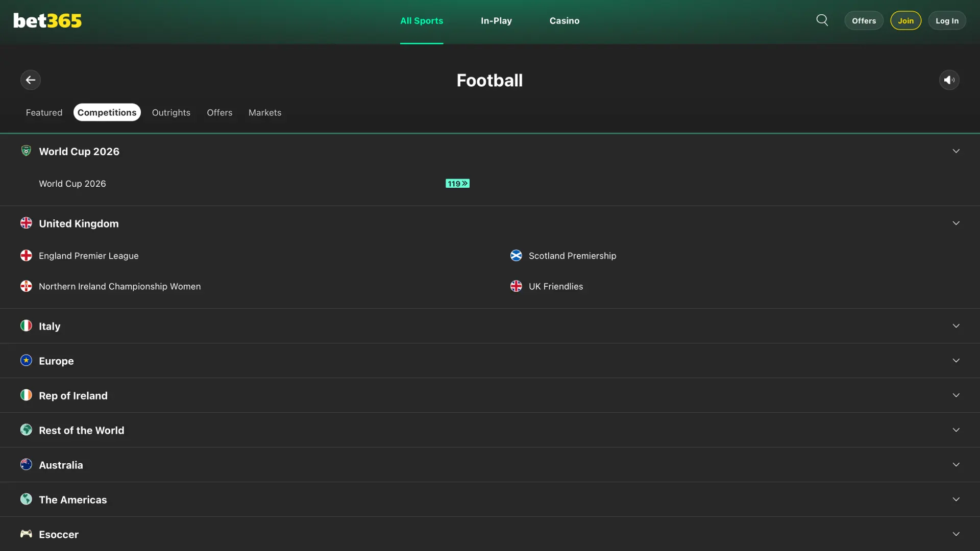Click the Log In button
Screen dimensions: 980x551
pos(947,21)
